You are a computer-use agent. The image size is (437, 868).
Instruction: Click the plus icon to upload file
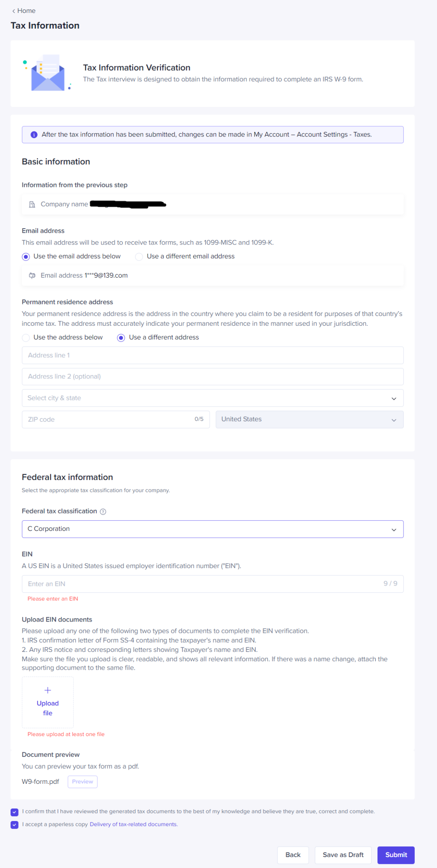click(48, 690)
